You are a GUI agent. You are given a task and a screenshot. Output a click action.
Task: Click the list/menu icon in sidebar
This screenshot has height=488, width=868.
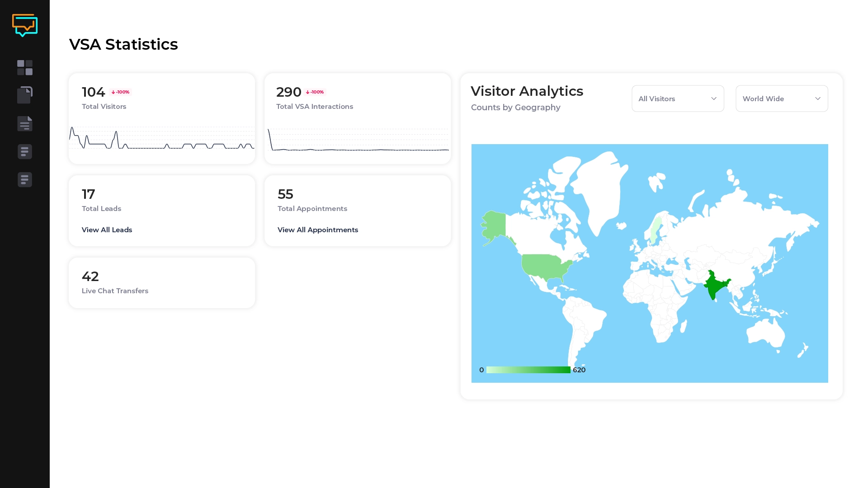(x=24, y=151)
